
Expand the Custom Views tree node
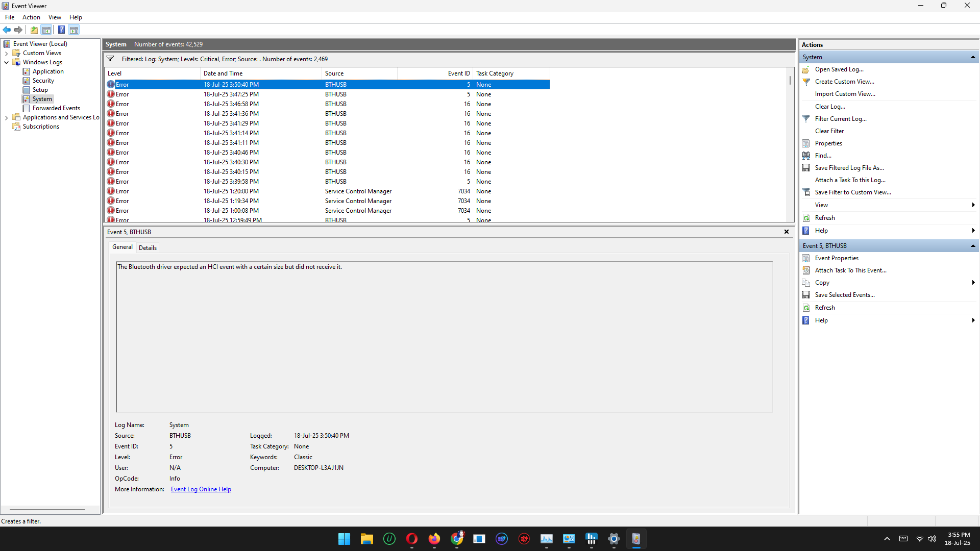click(6, 53)
